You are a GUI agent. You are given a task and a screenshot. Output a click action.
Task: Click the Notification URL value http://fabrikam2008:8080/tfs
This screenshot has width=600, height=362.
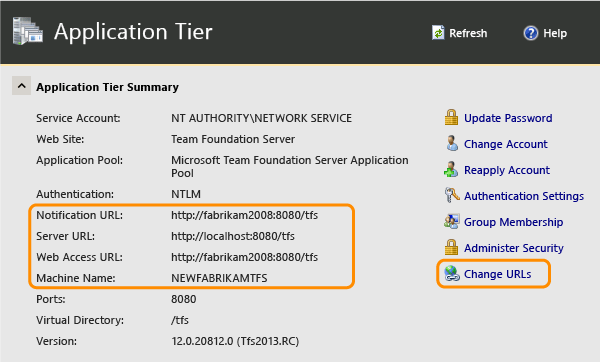click(244, 215)
